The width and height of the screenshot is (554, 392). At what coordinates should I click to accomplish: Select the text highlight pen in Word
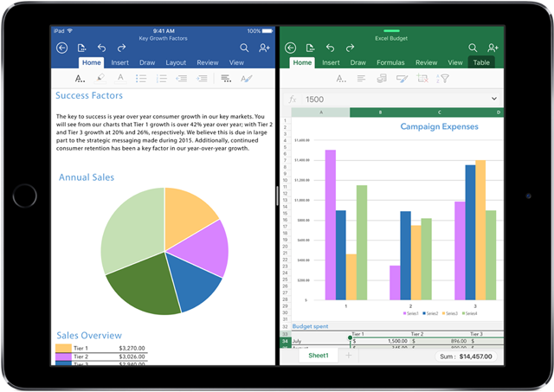[x=100, y=78]
